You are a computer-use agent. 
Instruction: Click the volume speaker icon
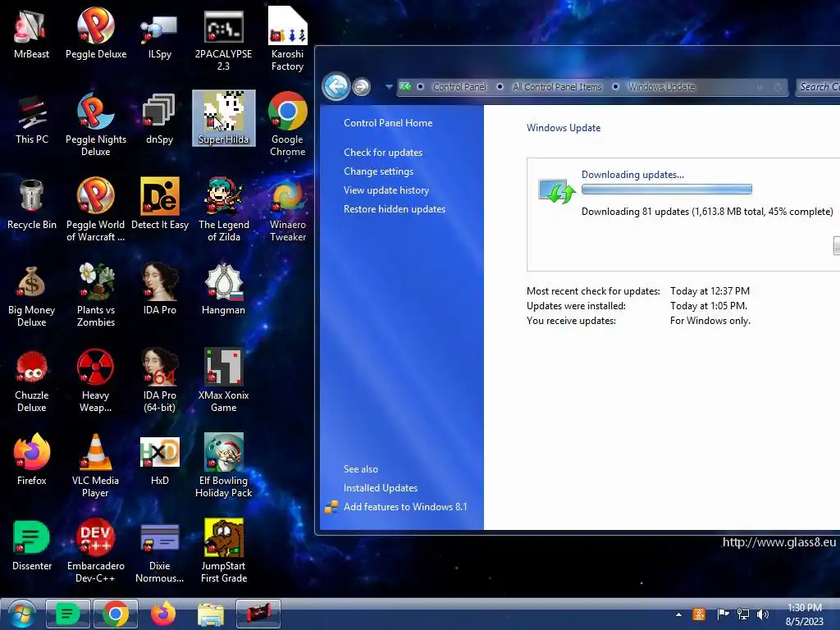[762, 614]
